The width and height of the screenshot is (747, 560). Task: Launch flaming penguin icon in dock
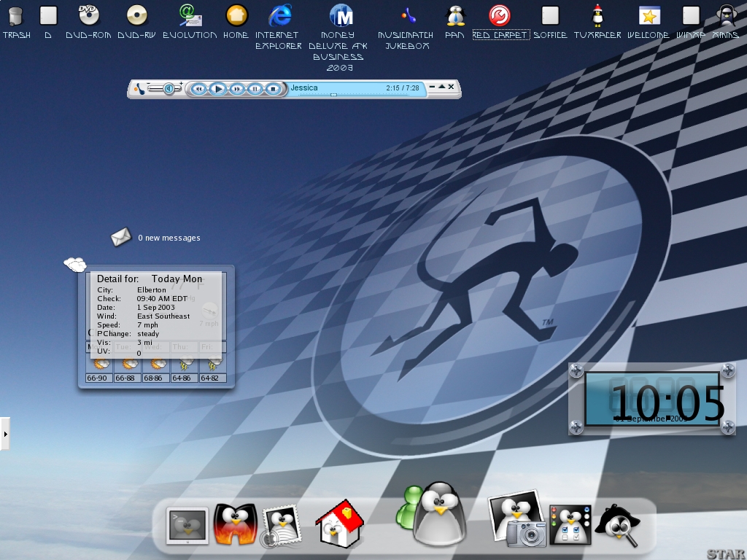[x=236, y=524]
